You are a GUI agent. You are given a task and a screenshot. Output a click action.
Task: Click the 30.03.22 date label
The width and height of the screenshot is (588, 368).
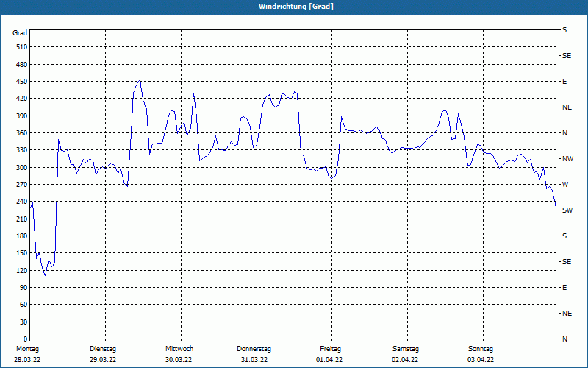click(179, 360)
